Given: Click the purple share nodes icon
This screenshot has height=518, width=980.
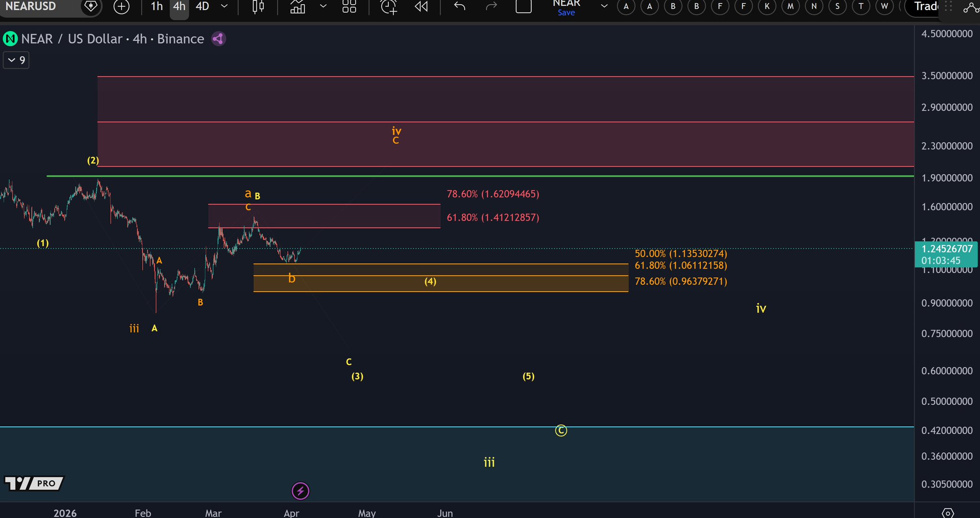Looking at the screenshot, I should point(218,39).
